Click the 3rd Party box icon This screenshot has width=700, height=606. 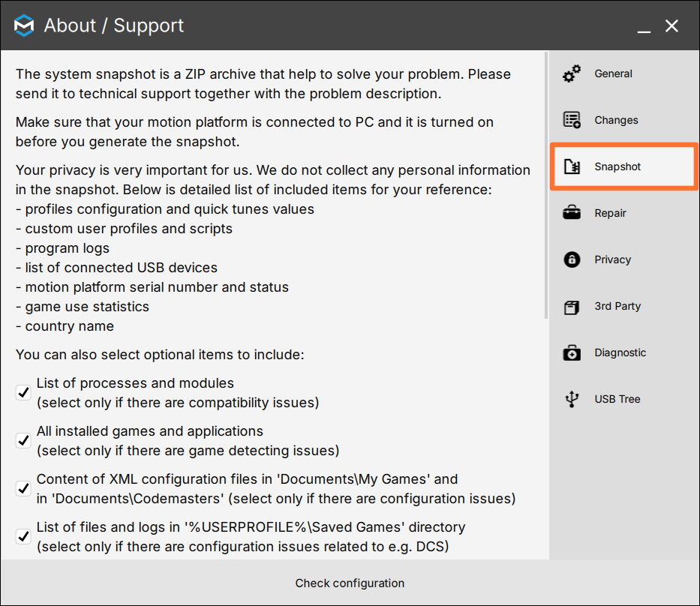[572, 307]
